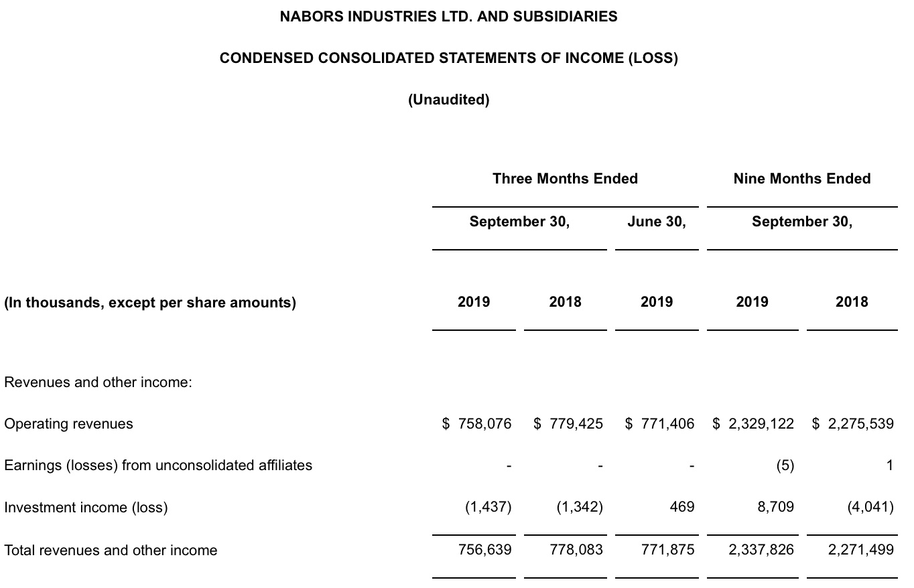
Task: Click the Total revenues and other income label
Action: coord(111,550)
